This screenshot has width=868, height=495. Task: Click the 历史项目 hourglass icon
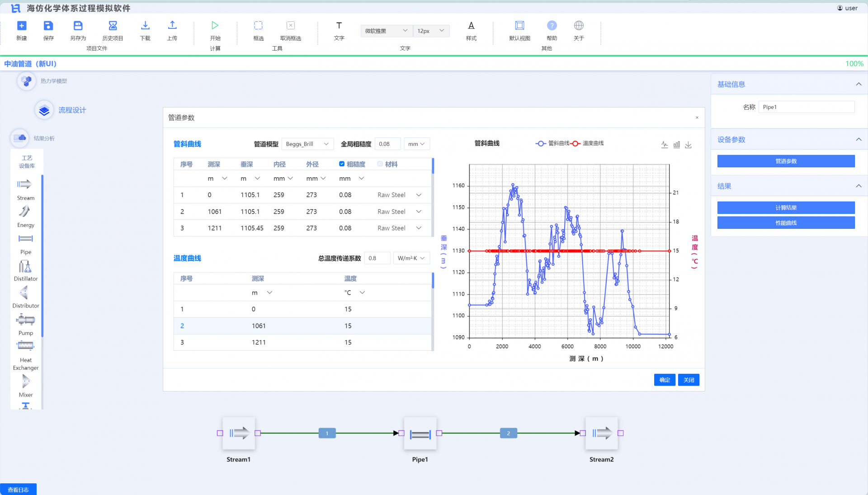(x=113, y=26)
